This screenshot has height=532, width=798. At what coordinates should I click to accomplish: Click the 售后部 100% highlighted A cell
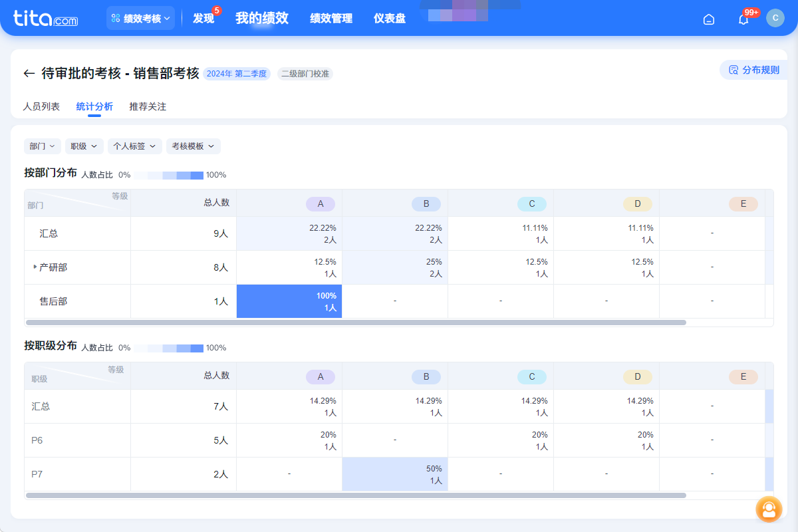tap(289, 301)
